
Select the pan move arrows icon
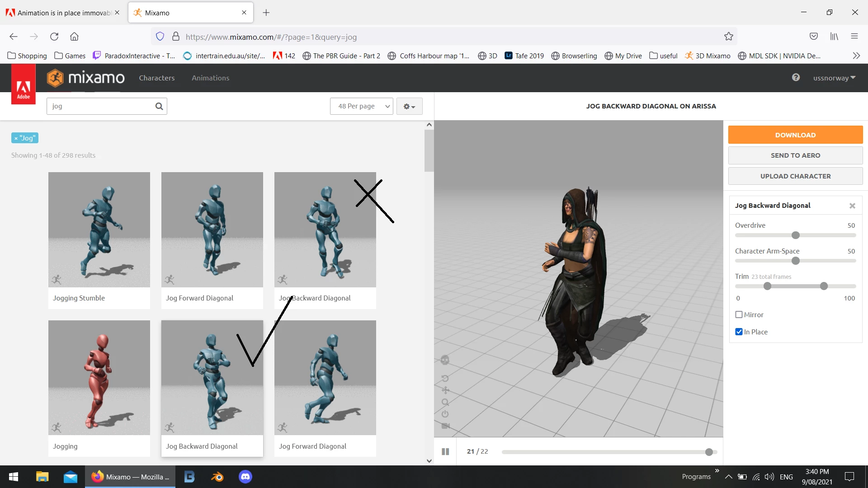point(445,390)
